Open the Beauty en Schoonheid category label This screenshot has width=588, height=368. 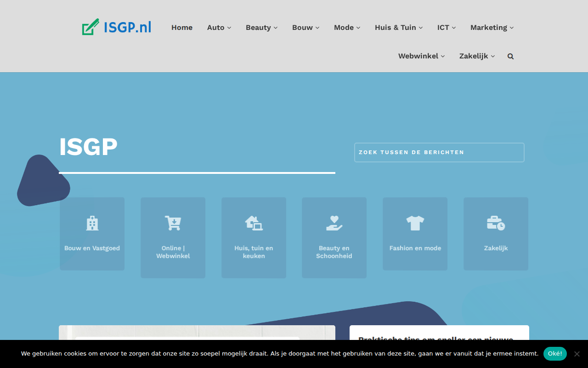334,252
